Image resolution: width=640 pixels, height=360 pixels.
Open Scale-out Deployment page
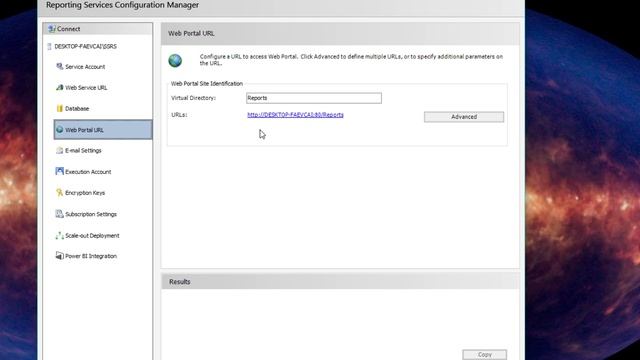click(92, 236)
